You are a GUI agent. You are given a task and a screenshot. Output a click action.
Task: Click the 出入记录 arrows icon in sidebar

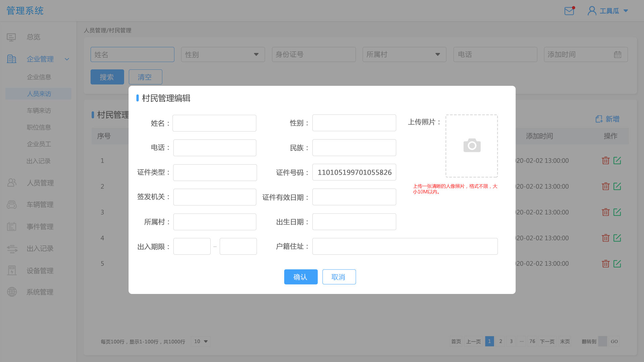[12, 249]
